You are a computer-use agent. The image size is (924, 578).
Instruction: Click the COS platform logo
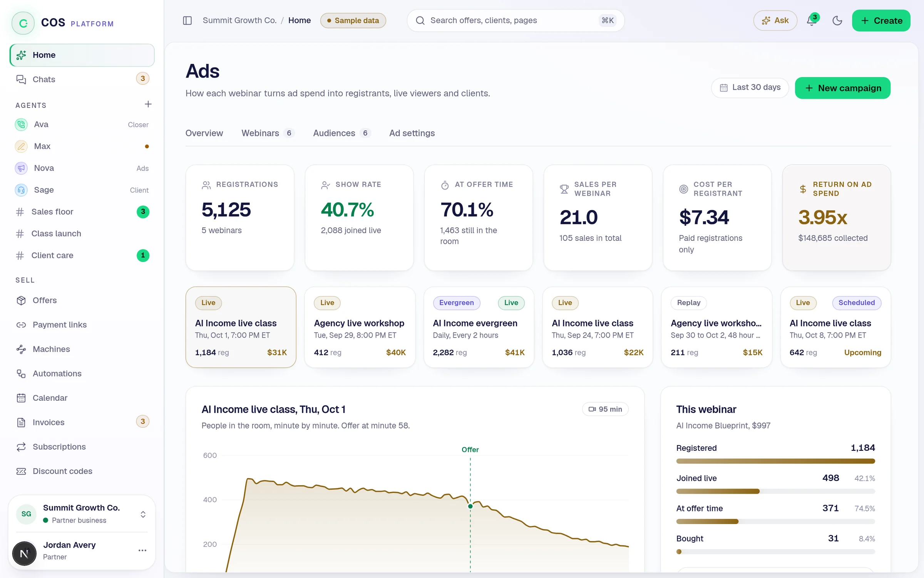(x=23, y=23)
